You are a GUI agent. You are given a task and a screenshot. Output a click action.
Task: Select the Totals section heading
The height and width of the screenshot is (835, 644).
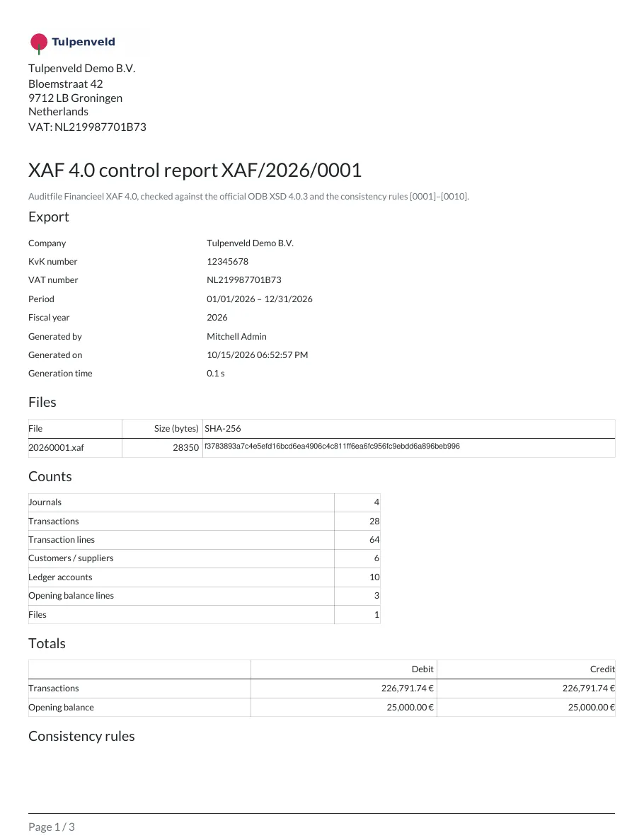[47, 644]
